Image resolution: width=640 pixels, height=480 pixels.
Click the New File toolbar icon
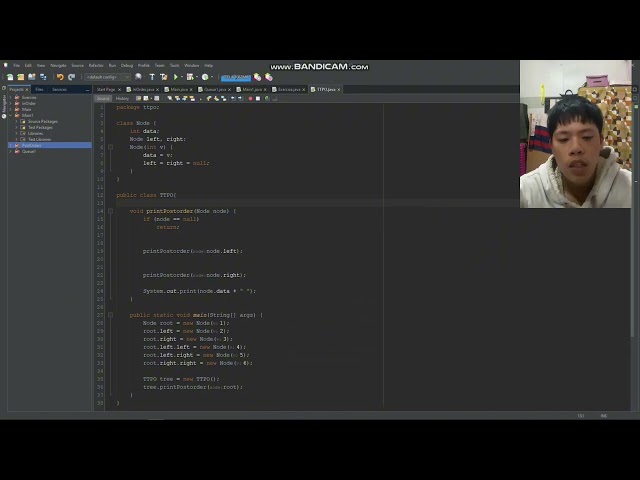point(10,77)
